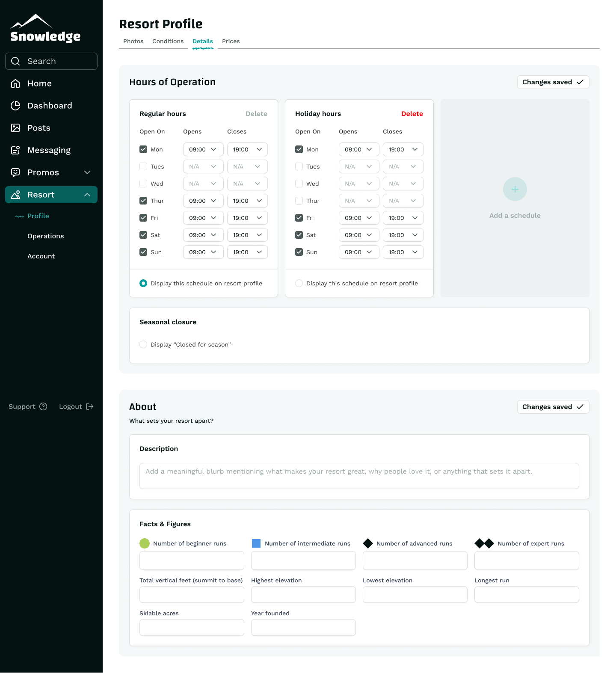Click the plus icon to add schedule
This screenshot has height=673, width=616.
tap(515, 189)
